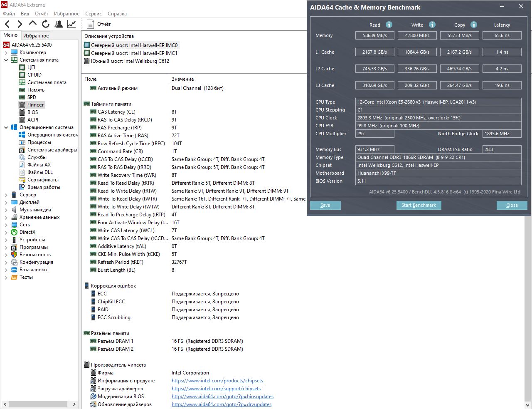The width and height of the screenshot is (532, 409).
Task: Open the intel.com/products/chipsets link
Action: click(217, 381)
